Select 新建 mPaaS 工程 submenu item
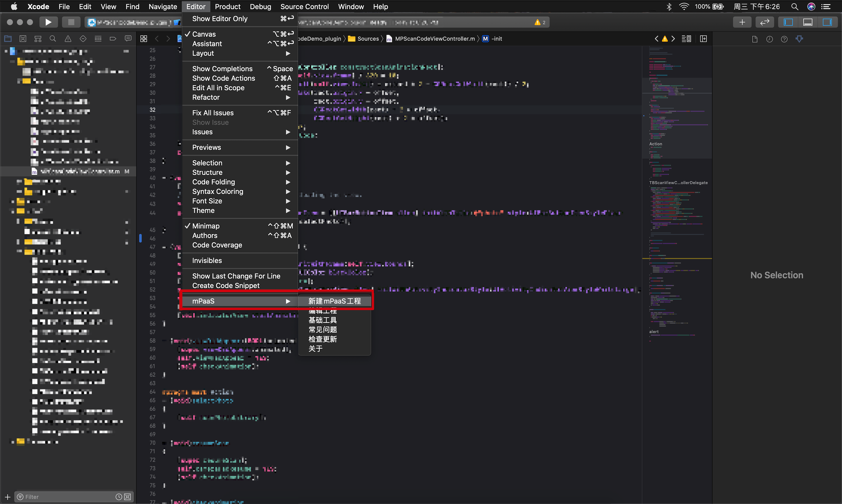842x504 pixels. click(x=335, y=301)
